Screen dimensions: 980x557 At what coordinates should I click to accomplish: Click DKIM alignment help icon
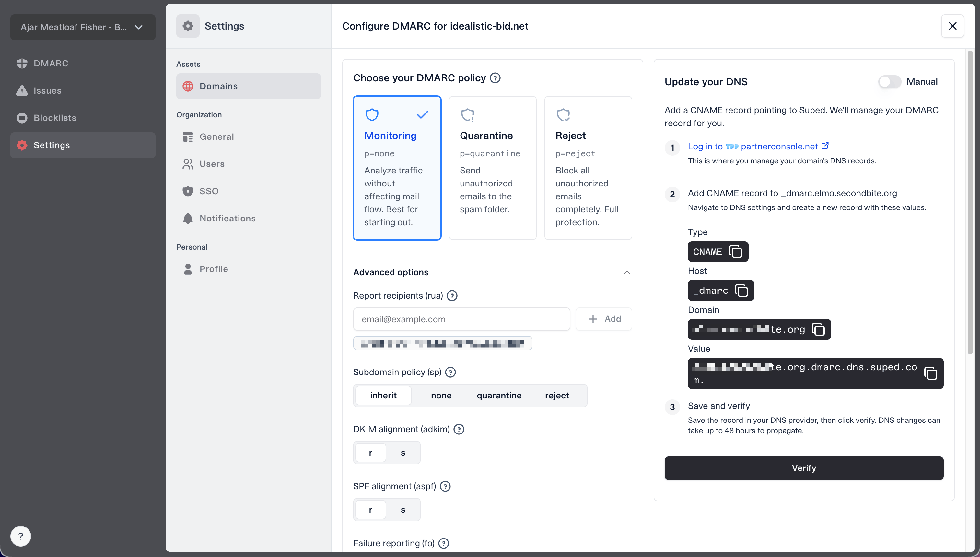459,429
